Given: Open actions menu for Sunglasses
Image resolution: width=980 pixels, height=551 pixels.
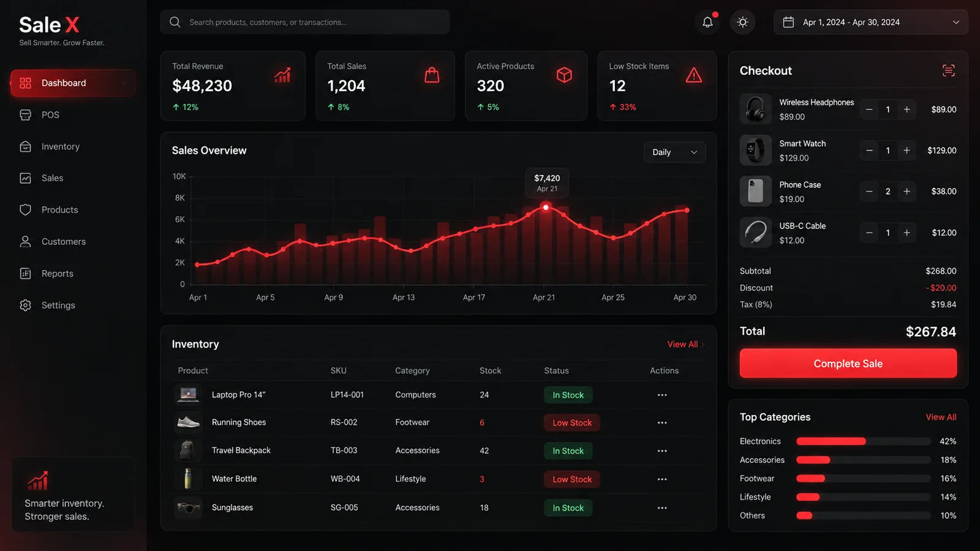Looking at the screenshot, I should tap(662, 508).
